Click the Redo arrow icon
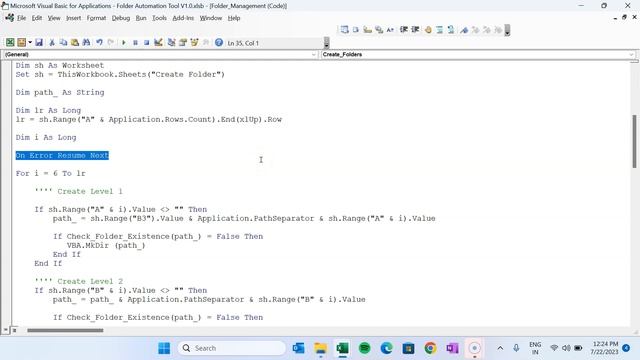640x360 pixels. [x=111, y=42]
